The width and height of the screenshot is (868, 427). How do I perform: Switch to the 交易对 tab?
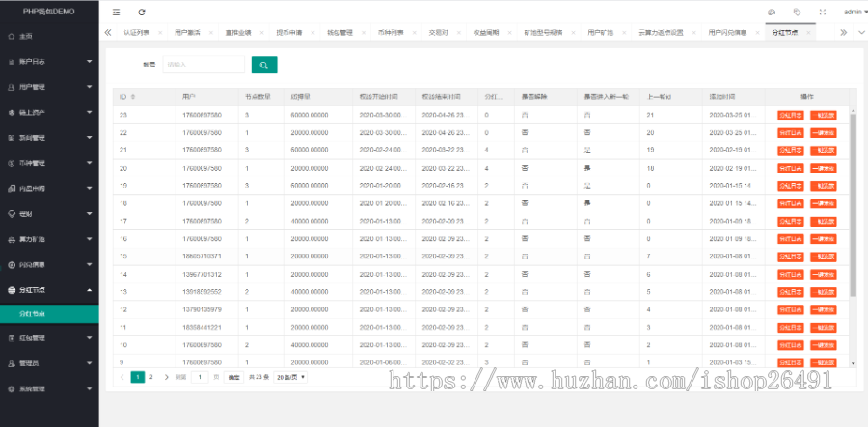[437, 33]
